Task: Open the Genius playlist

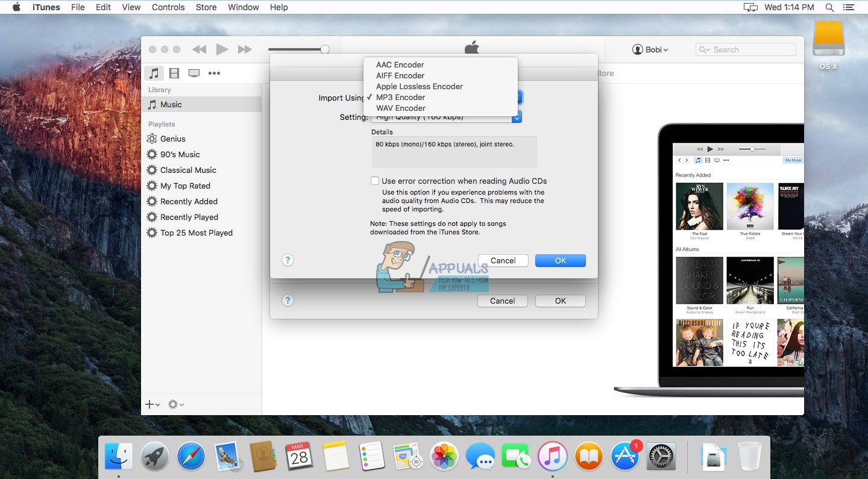Action: tap(172, 139)
